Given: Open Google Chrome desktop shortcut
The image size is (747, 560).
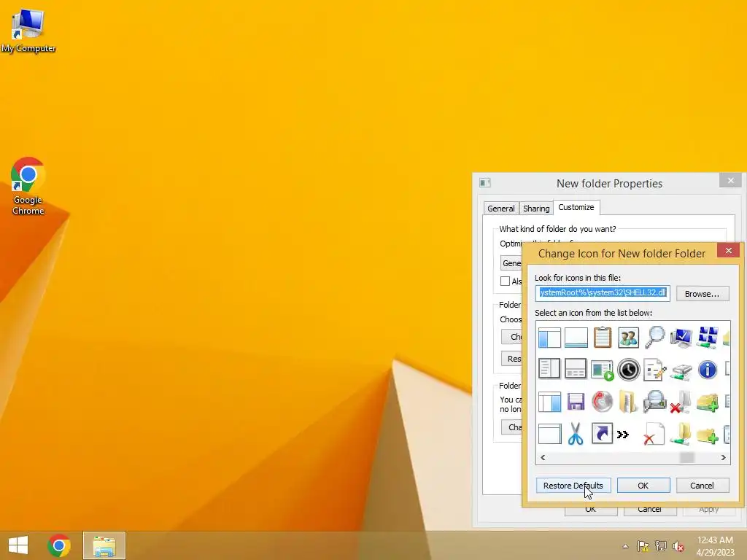Looking at the screenshot, I should coord(28,186).
